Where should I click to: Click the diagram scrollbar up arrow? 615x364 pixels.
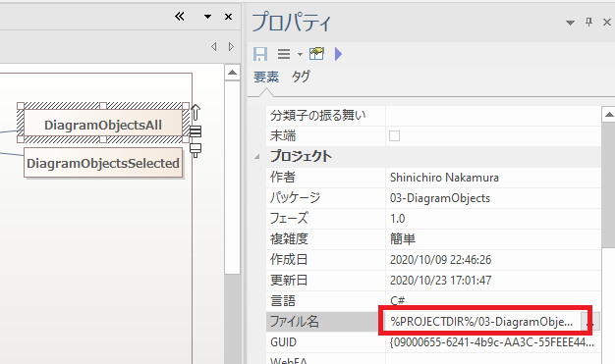232,73
